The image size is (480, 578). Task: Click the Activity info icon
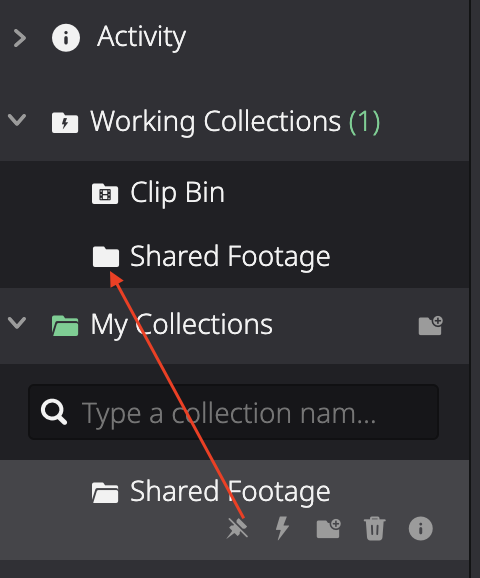(66, 38)
